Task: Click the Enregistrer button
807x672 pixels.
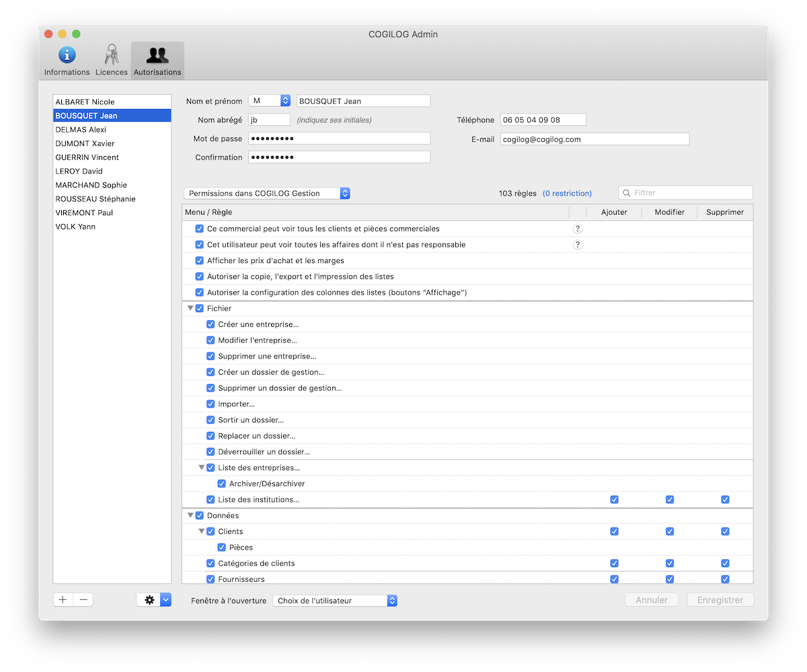Action: [x=720, y=600]
